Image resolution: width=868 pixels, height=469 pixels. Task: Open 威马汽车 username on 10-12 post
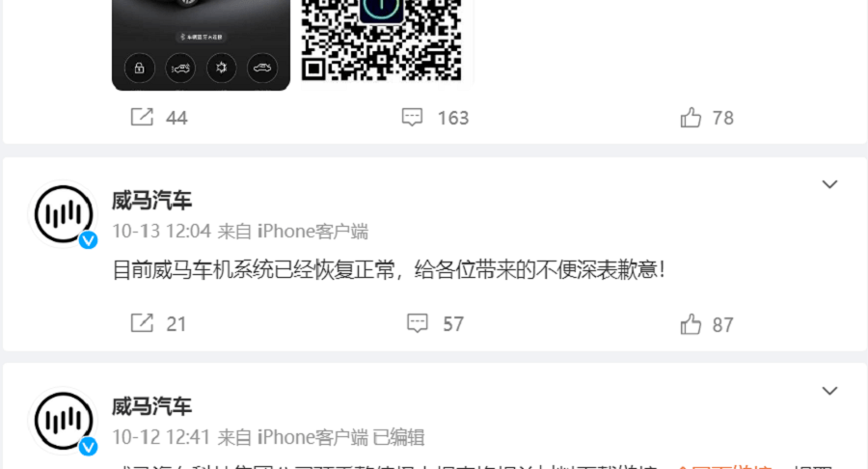click(151, 406)
